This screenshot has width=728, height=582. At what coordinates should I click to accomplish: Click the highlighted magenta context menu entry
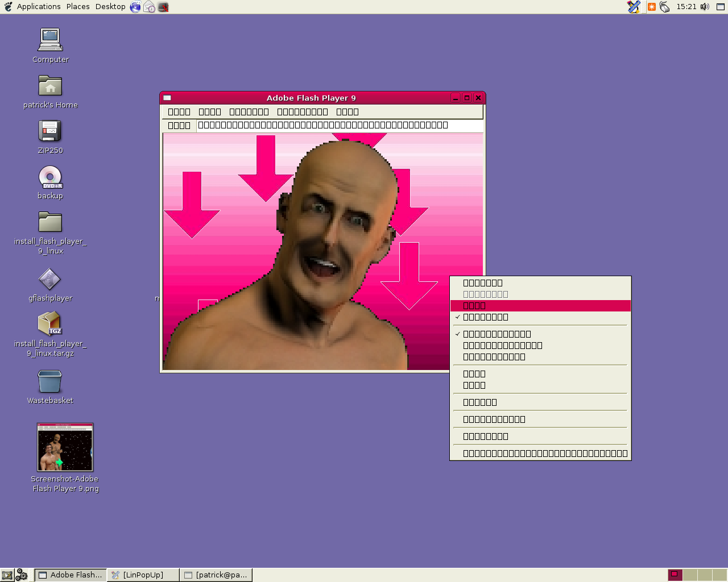click(x=540, y=306)
